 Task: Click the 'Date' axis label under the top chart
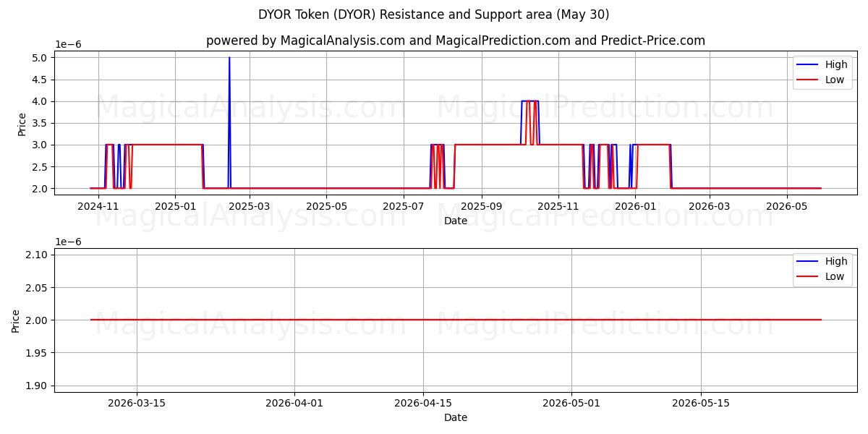click(456, 221)
